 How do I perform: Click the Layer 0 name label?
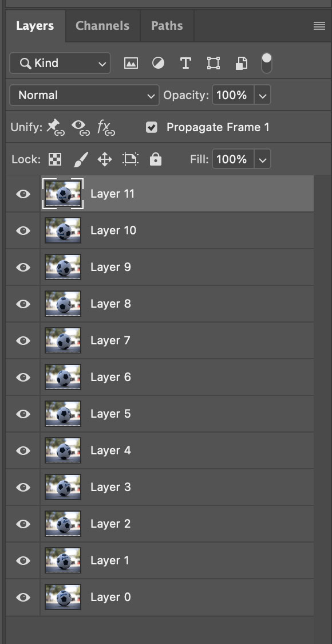pos(111,597)
